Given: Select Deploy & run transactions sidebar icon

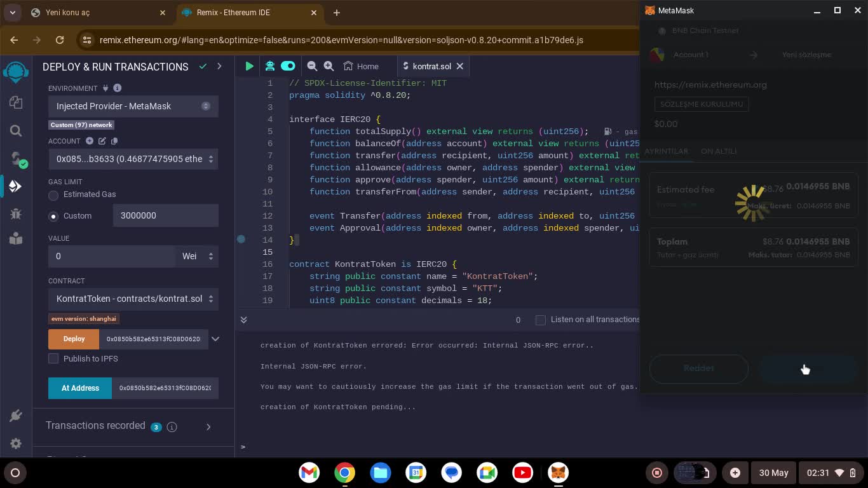Looking at the screenshot, I should [16, 186].
